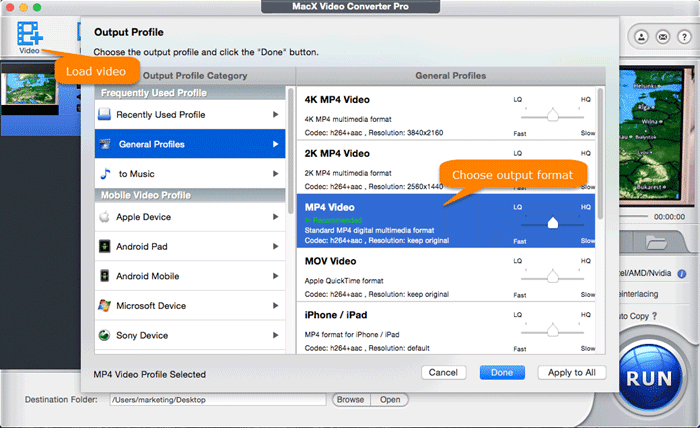Click the Add Video icon in toolbar
The width and height of the screenshot is (700, 428).
29,34
